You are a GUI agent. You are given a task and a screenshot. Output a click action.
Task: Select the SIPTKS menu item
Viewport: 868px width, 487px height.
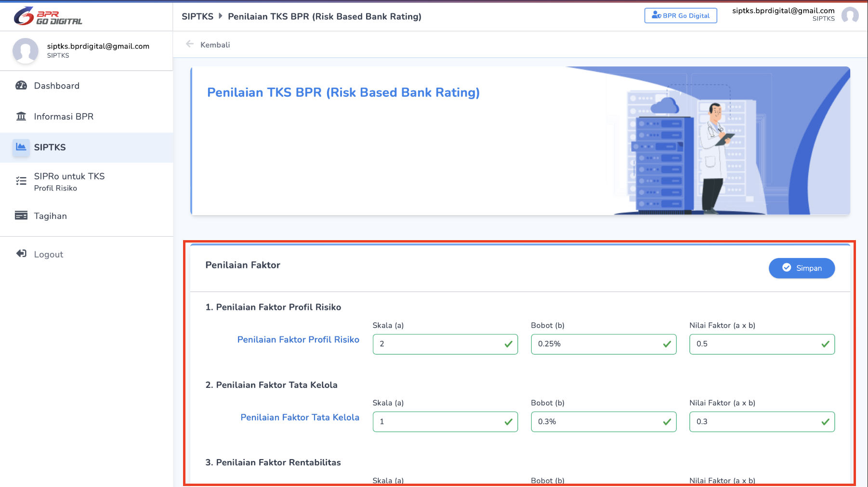click(x=87, y=147)
